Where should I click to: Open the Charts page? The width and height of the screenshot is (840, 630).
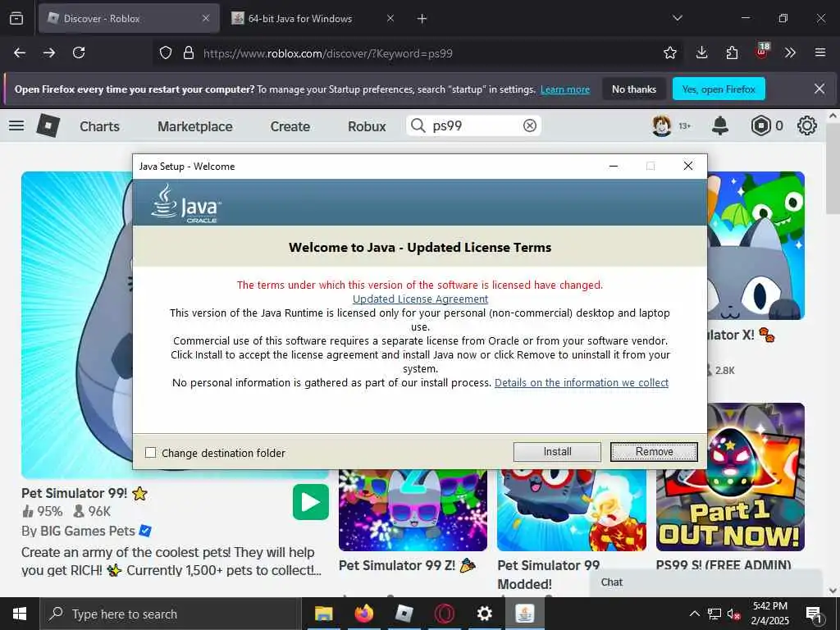coord(99,126)
